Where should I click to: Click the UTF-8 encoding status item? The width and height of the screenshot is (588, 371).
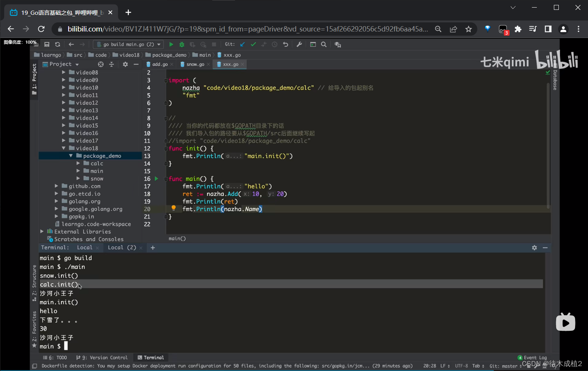point(461,366)
